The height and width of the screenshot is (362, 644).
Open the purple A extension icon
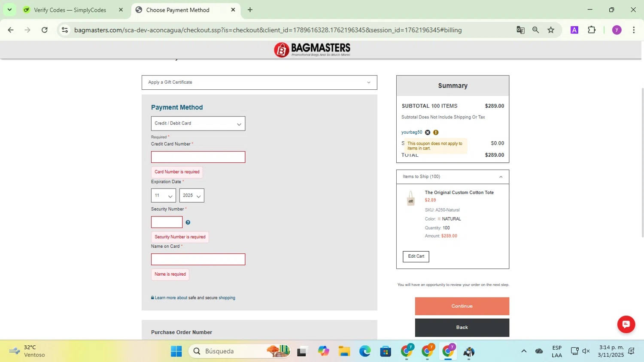click(574, 30)
